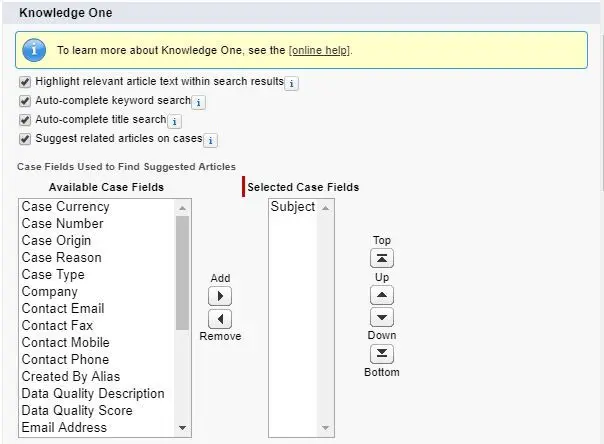The image size is (604, 444).
Task: Move selected field Down
Action: 382,317
